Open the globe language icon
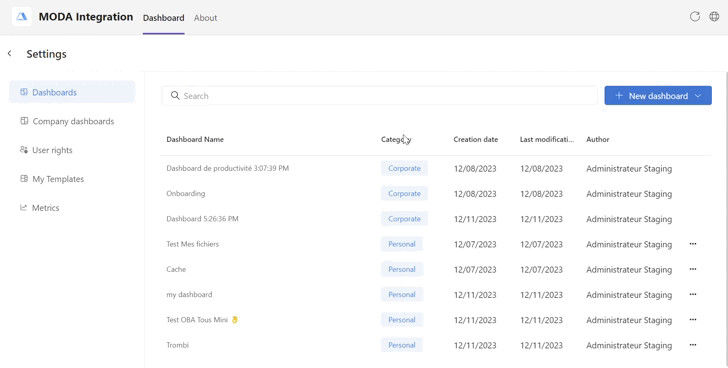 click(714, 17)
